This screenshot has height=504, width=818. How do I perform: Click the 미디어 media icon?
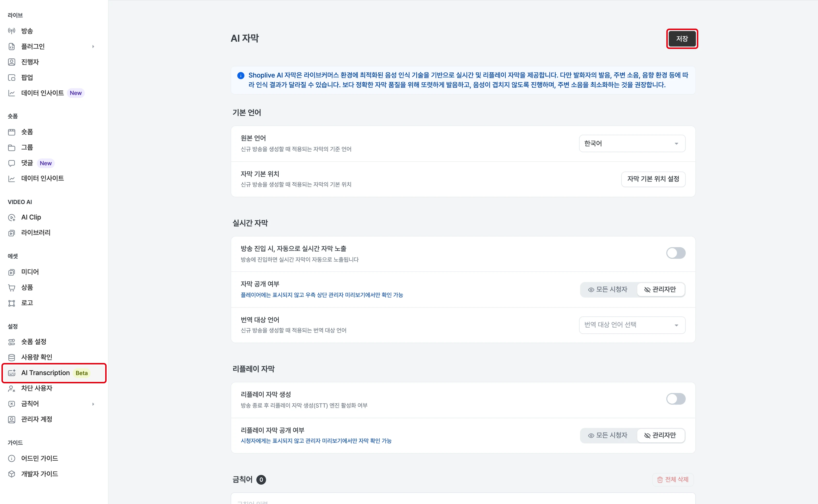pyautogui.click(x=12, y=272)
